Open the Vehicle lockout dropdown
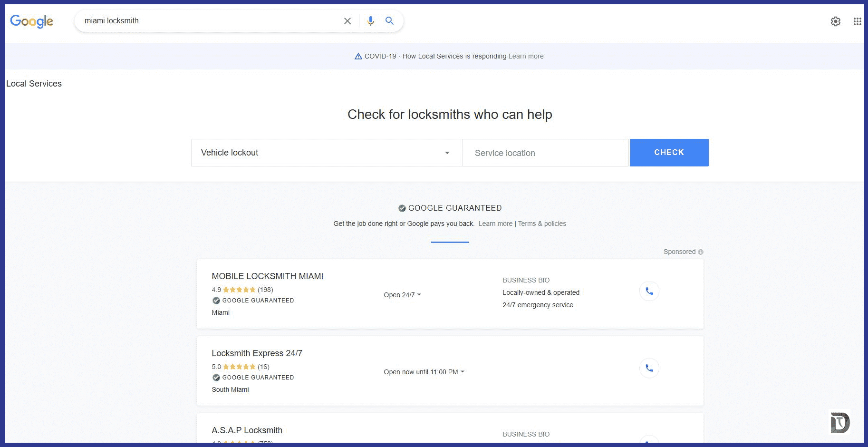Viewport: 868px width, 447px height. click(x=327, y=153)
